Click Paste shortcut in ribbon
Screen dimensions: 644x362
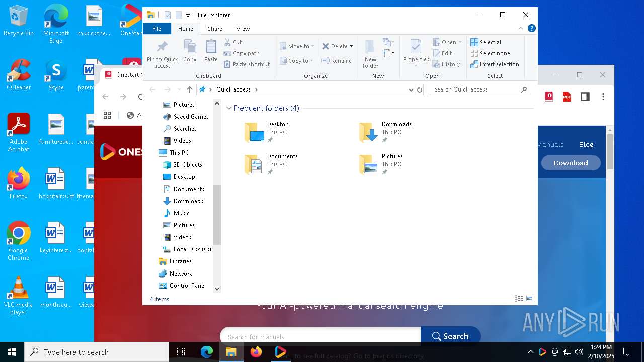(247, 64)
